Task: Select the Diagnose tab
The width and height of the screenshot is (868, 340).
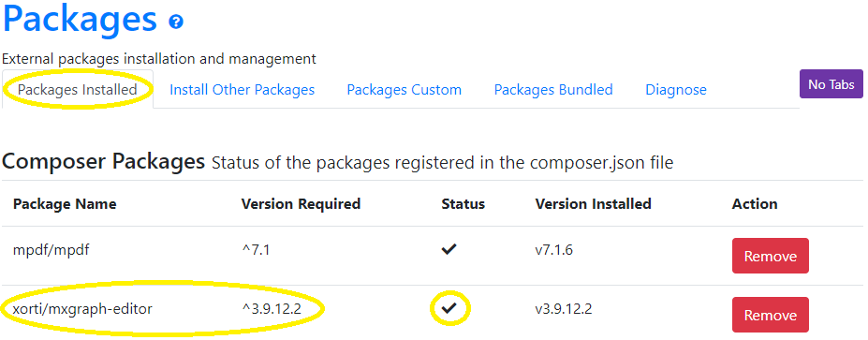Action: [676, 90]
